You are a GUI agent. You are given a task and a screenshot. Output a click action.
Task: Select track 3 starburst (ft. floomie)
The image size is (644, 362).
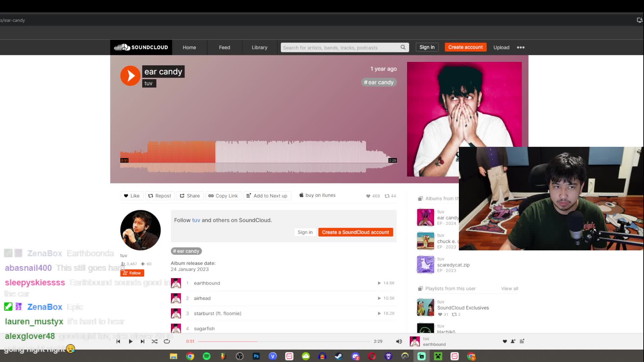point(217,313)
